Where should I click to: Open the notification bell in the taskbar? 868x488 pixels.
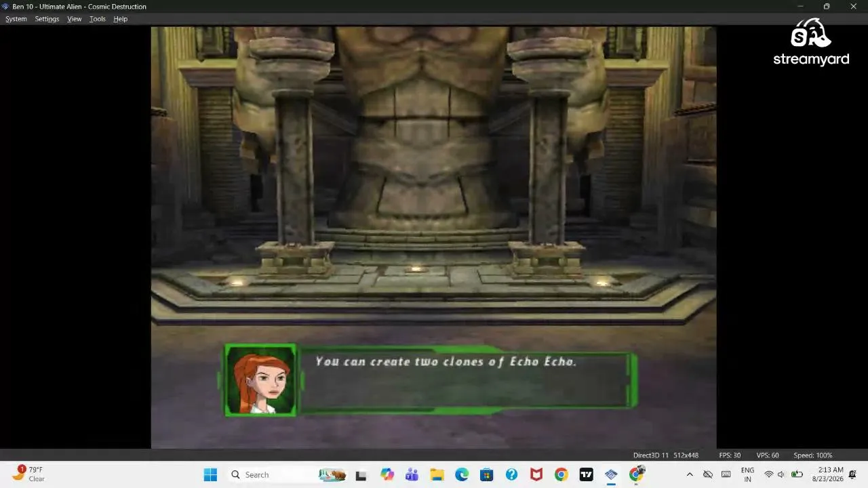tap(852, 474)
